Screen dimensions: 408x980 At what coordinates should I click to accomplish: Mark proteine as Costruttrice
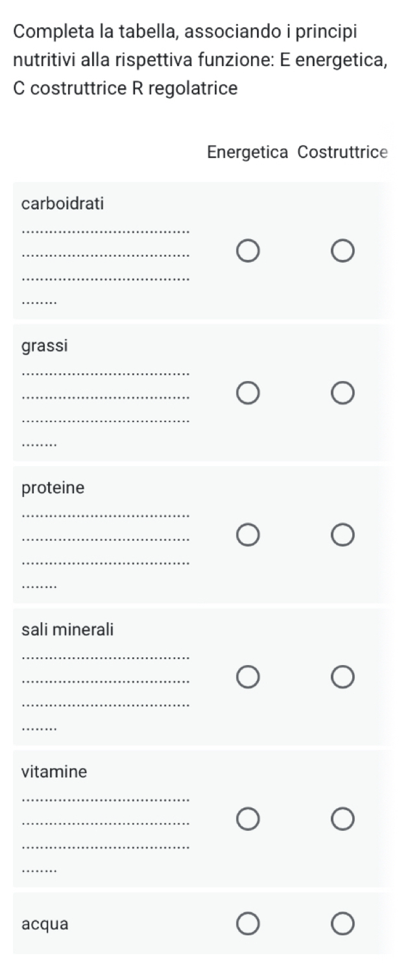coord(342,535)
